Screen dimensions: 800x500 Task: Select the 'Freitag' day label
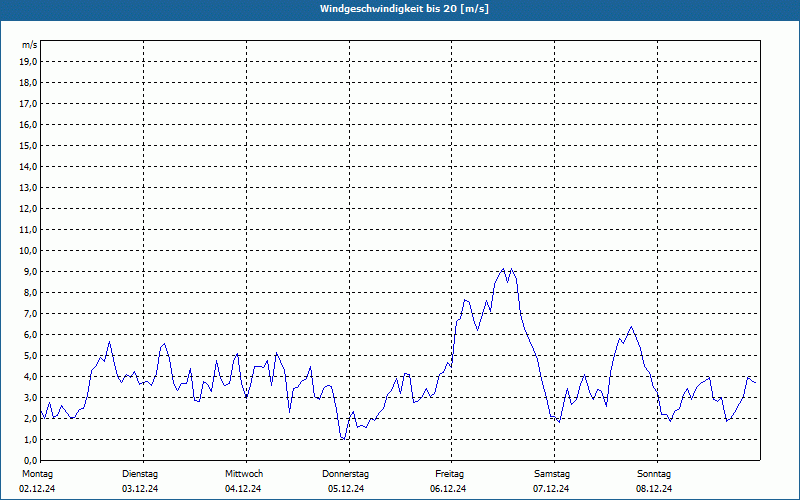point(449,474)
